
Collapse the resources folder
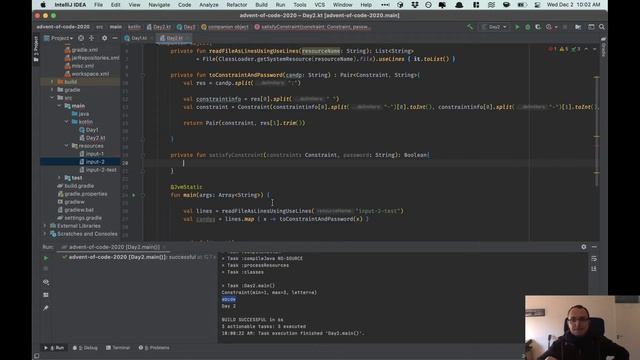[x=67, y=146]
